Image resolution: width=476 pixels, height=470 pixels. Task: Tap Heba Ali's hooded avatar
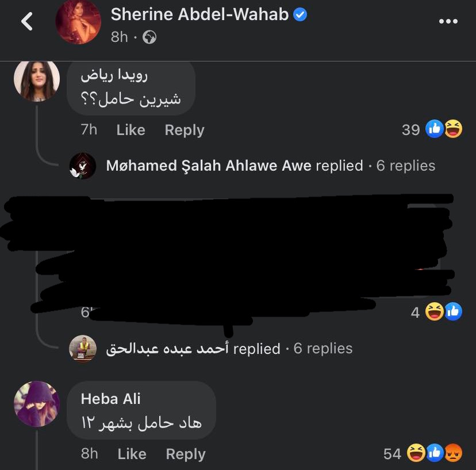(x=37, y=404)
